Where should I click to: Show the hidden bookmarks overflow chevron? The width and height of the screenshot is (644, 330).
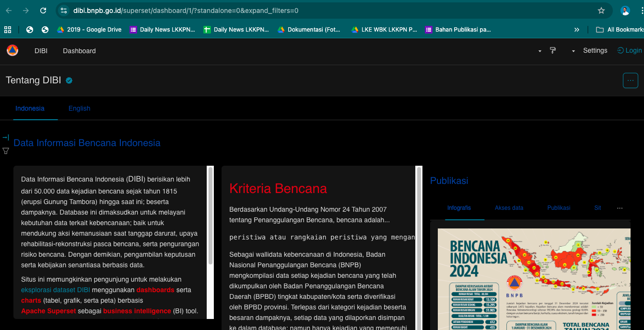click(x=576, y=30)
